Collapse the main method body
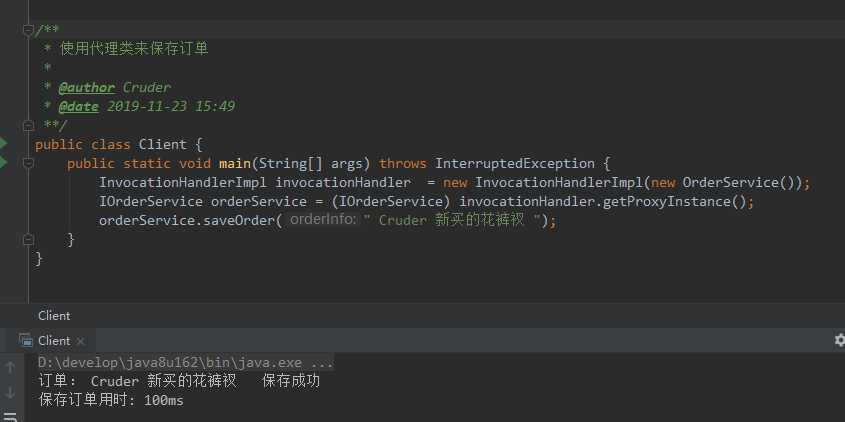845x422 pixels. tap(29, 163)
